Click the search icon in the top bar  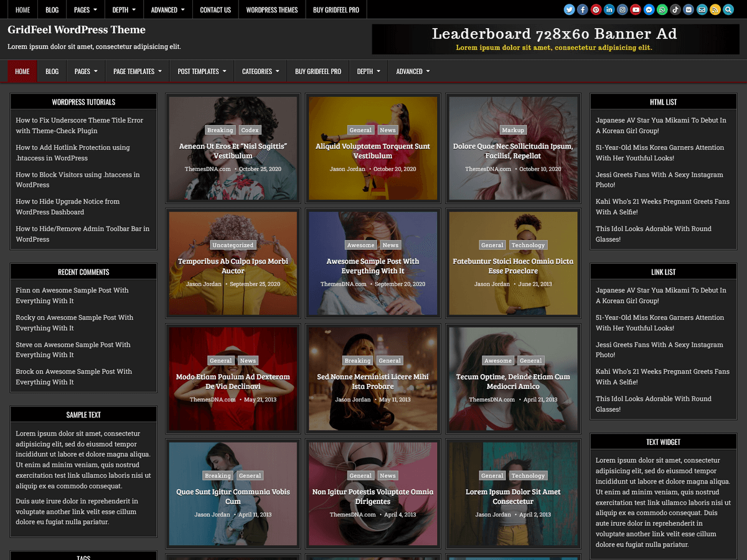tap(728, 10)
